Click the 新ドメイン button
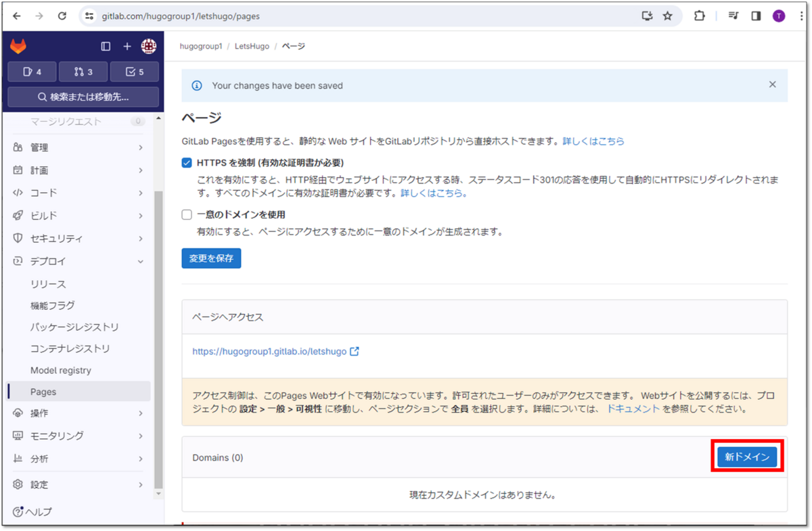 coord(747,457)
